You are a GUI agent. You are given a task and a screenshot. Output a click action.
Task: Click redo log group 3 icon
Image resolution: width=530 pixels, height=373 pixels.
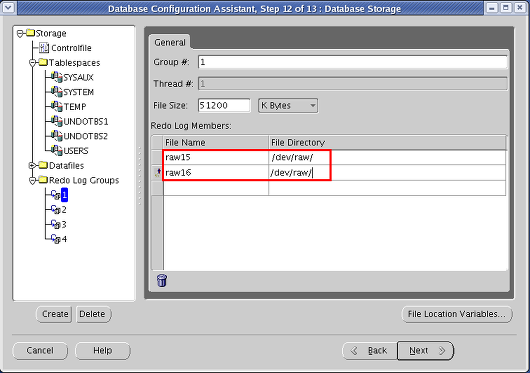point(55,224)
